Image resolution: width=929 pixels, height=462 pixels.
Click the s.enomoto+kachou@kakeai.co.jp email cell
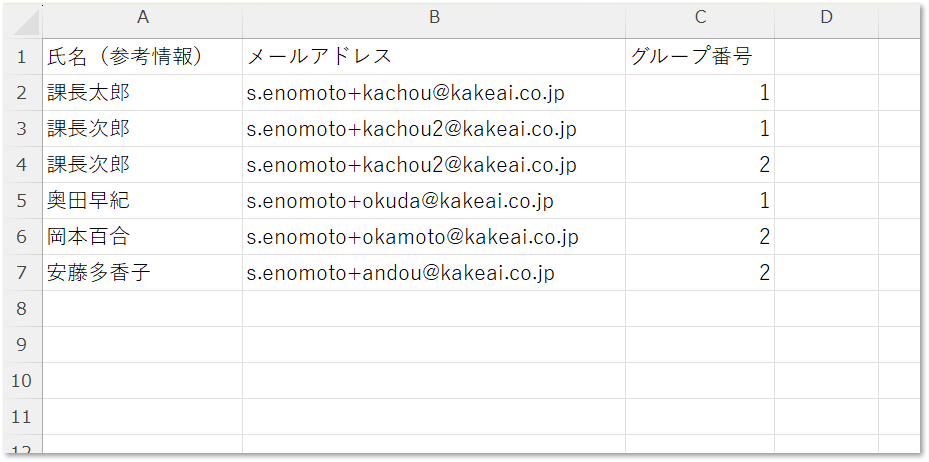[x=434, y=93]
